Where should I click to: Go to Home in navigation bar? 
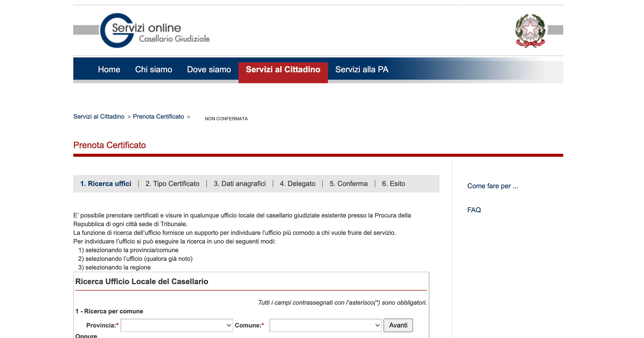(x=109, y=69)
